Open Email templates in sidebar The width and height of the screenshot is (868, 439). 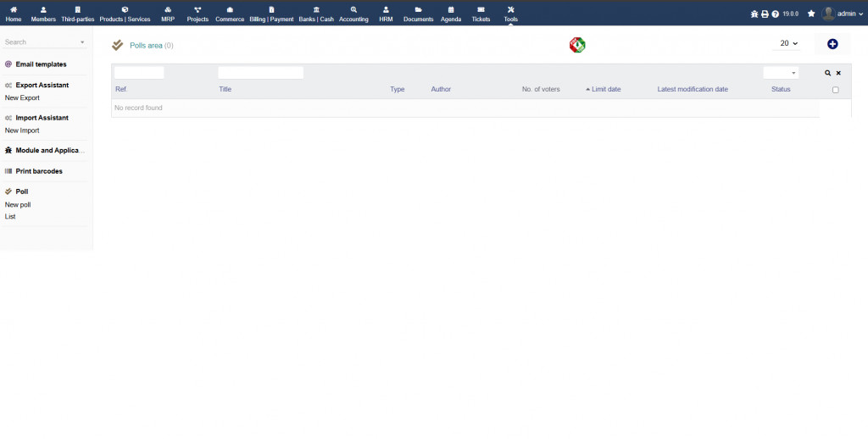pos(41,64)
